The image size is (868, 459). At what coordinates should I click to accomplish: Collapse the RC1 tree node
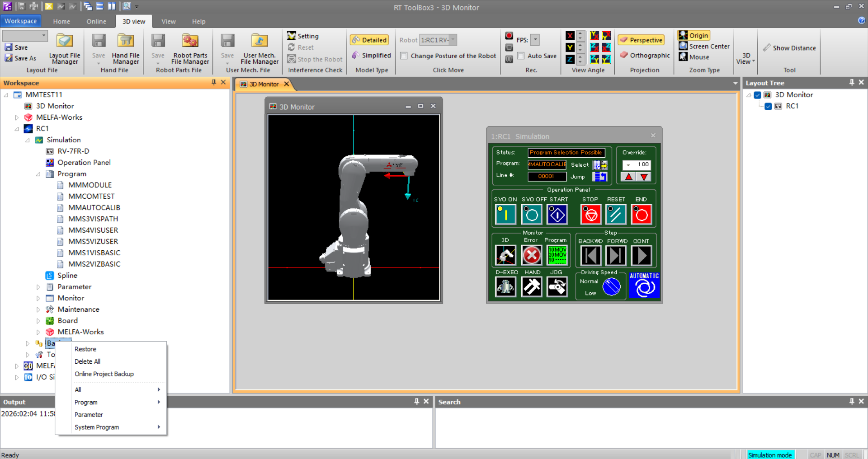(17, 129)
